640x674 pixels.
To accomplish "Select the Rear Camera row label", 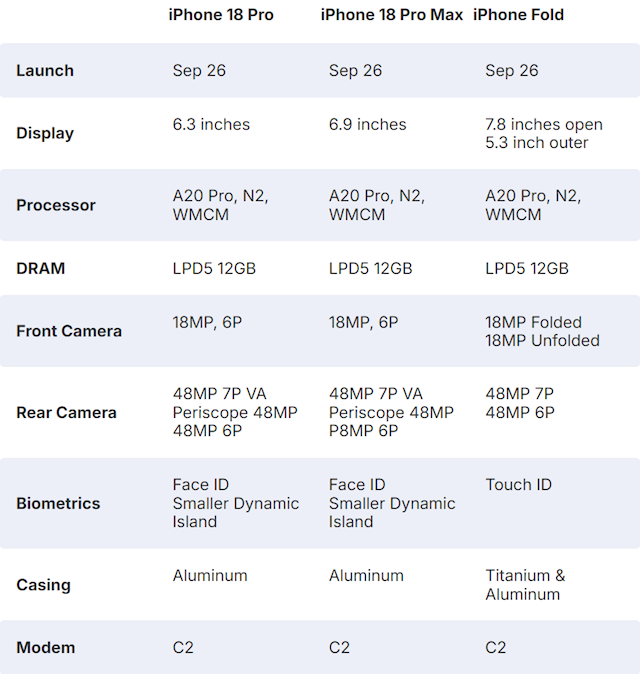I will [66, 412].
